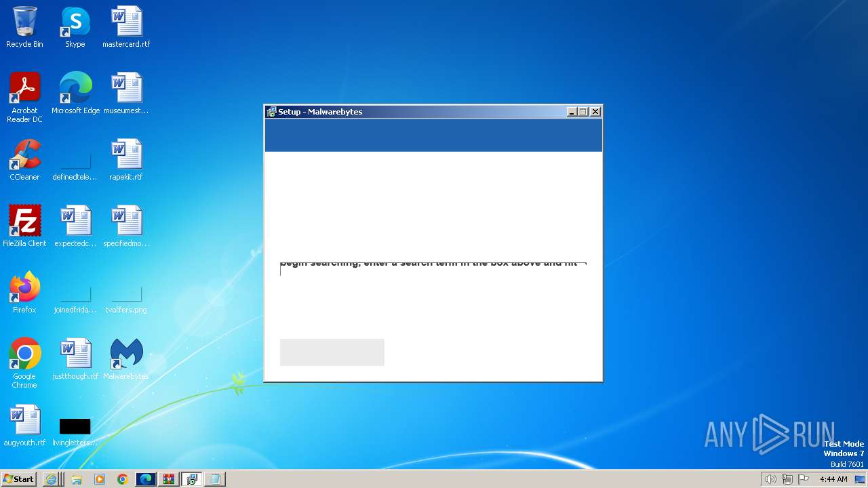Select the museumest document icon
Screen dimensions: 868x488
[126, 94]
